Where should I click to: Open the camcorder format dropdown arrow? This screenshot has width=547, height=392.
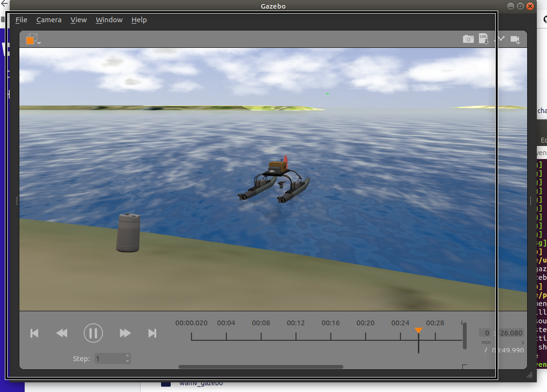(x=518, y=43)
